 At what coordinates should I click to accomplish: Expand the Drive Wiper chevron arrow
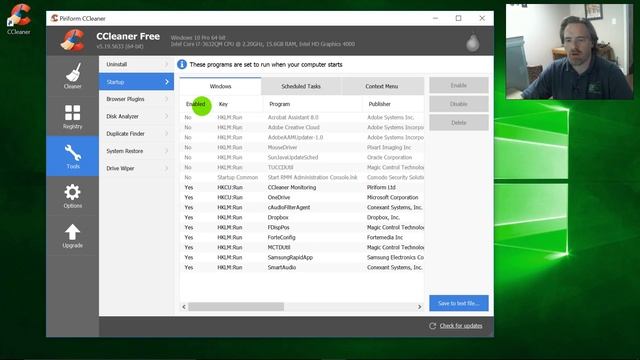click(167, 168)
